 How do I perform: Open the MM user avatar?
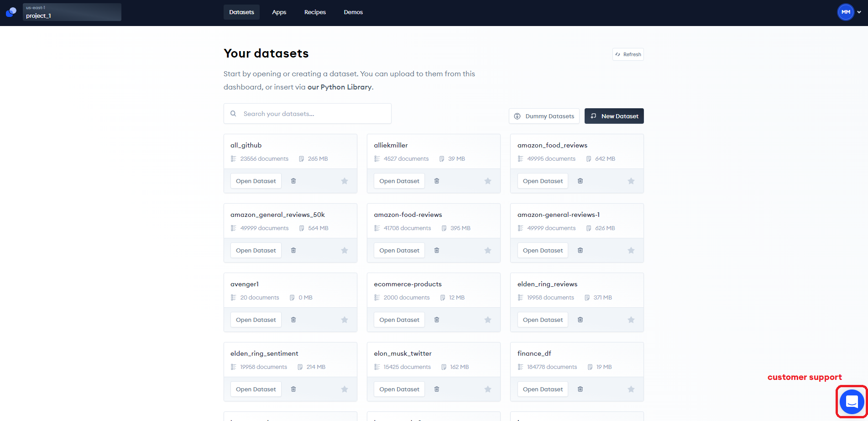(x=846, y=12)
